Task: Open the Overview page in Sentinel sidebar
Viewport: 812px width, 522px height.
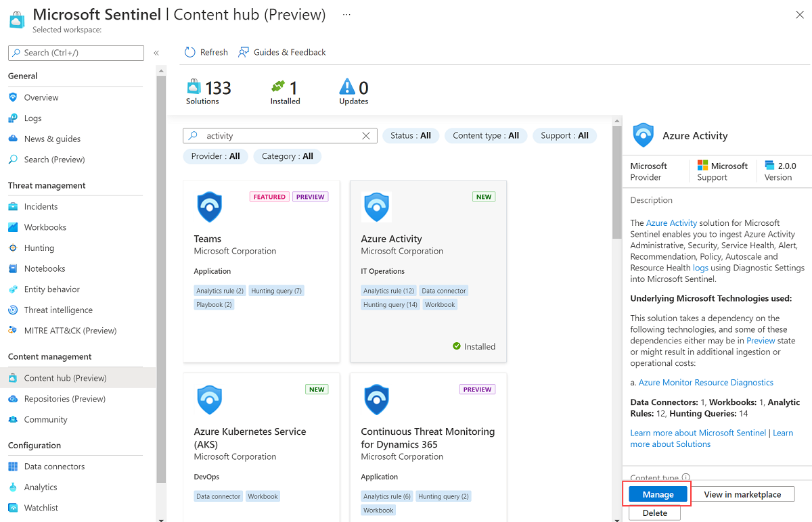Action: pyautogui.click(x=39, y=97)
